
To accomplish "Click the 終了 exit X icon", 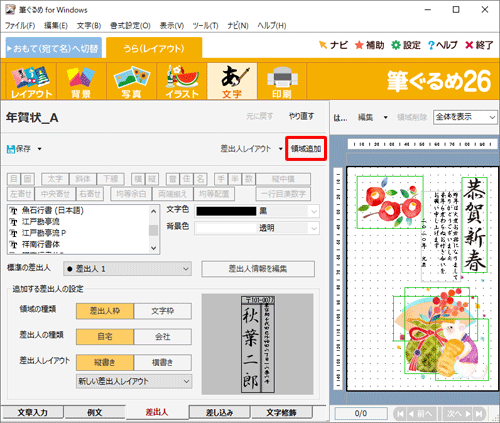I will (x=479, y=45).
